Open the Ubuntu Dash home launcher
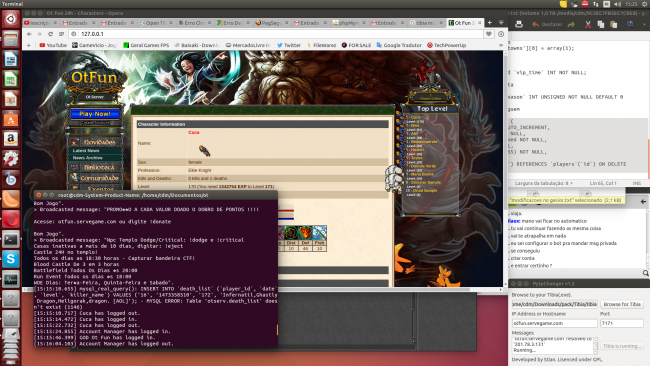 (x=11, y=19)
